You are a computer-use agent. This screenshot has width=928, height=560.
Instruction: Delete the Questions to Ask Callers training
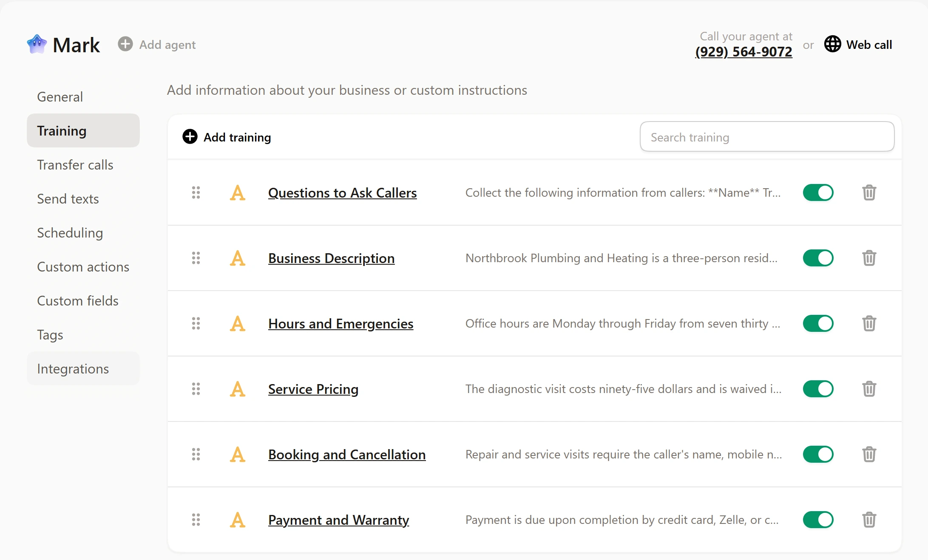coord(869,192)
